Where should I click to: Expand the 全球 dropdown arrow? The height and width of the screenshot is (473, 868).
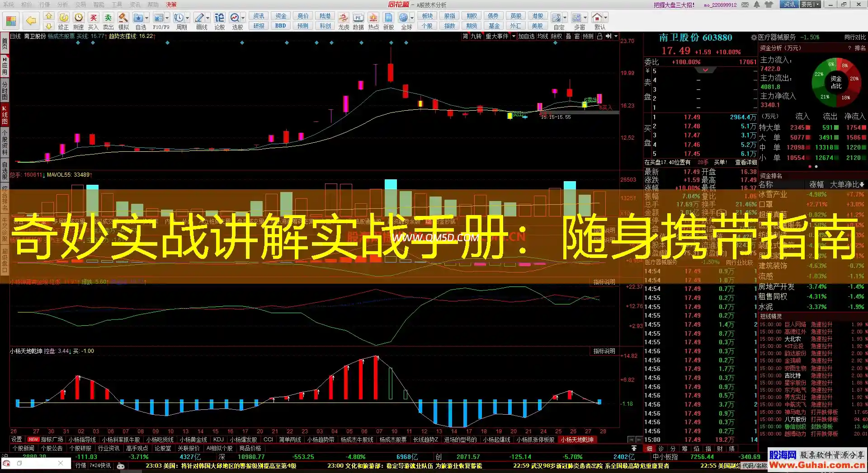(x=412, y=18)
